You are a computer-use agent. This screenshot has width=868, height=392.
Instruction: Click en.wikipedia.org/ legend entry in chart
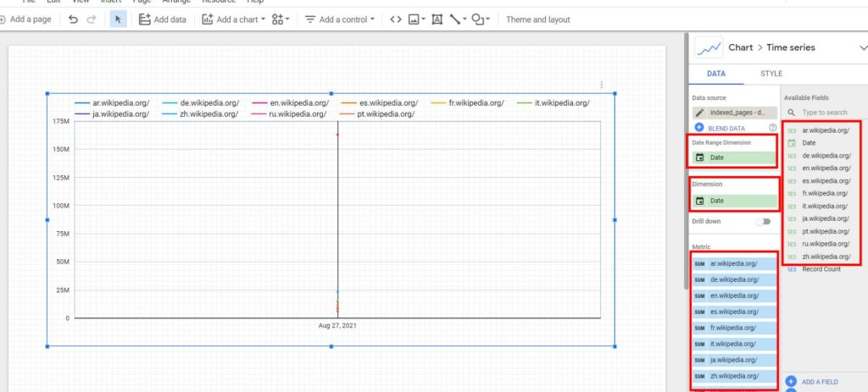click(x=291, y=102)
